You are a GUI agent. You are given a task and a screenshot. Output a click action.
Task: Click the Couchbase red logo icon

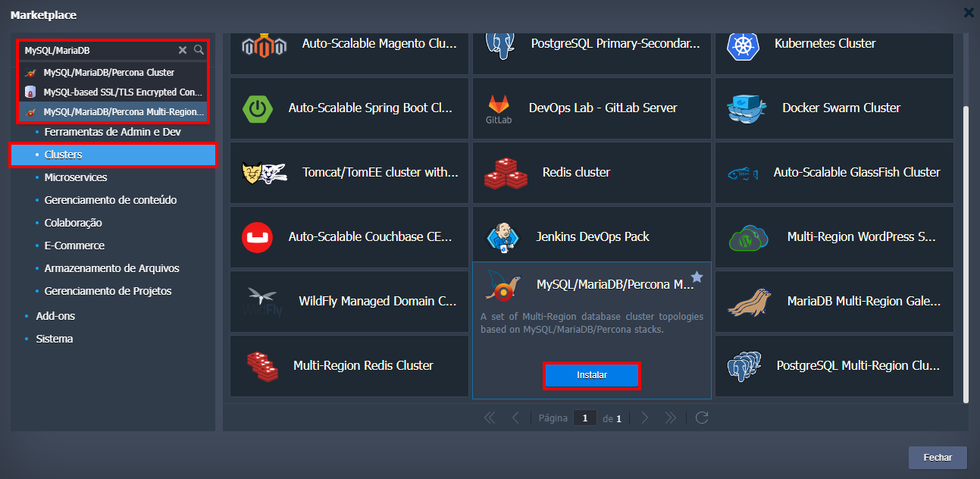(257, 237)
